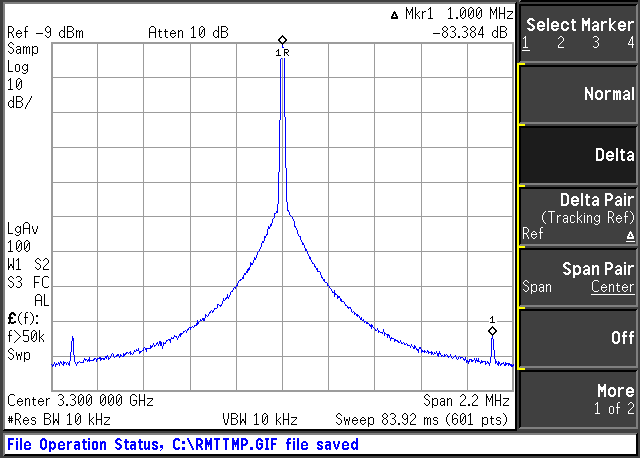The width and height of the screenshot is (640, 458).
Task: Turn the marker Off via softkey
Action: (578, 338)
